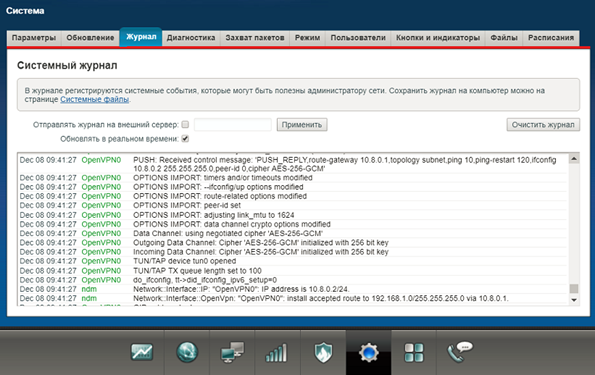The height and width of the screenshot is (375, 595).
Task: Open the Диагностика tab
Action: click(x=191, y=38)
